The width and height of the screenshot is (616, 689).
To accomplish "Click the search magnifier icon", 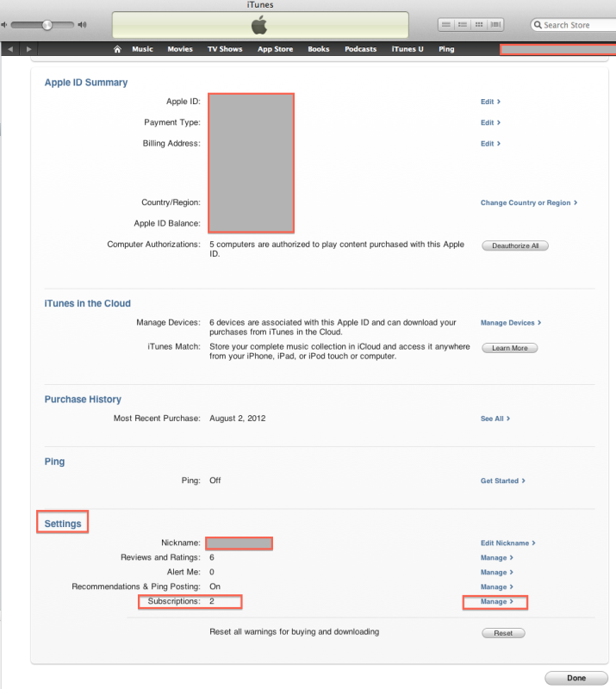I will click(x=538, y=25).
